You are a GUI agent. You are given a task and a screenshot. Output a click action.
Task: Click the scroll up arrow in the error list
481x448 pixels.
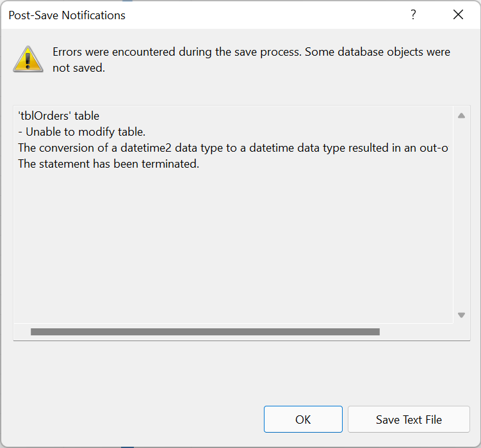click(x=461, y=116)
